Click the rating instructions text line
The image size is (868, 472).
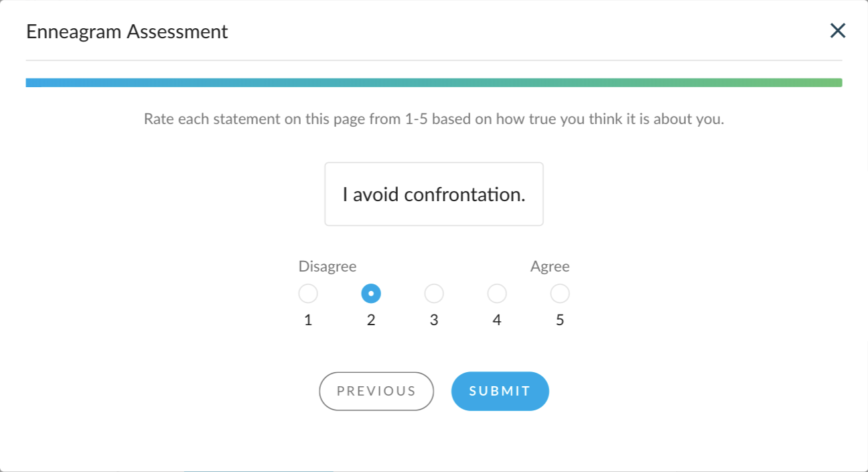coord(434,120)
